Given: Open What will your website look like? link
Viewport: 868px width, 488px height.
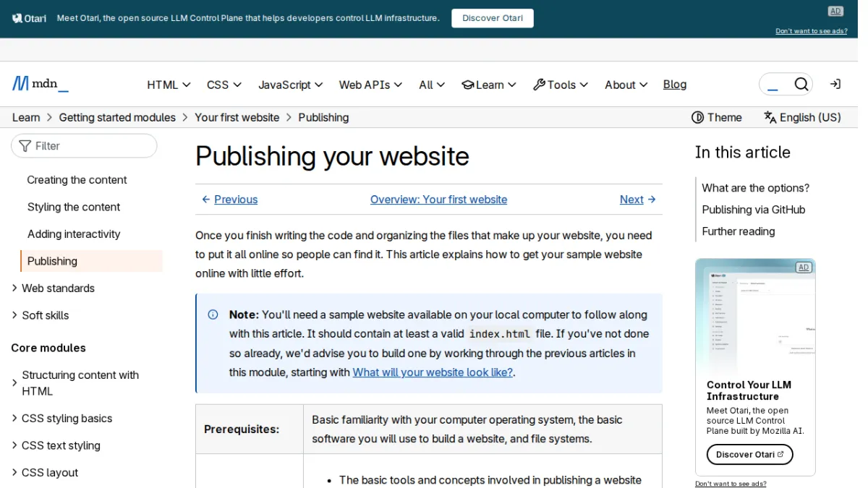Looking at the screenshot, I should 433,372.
